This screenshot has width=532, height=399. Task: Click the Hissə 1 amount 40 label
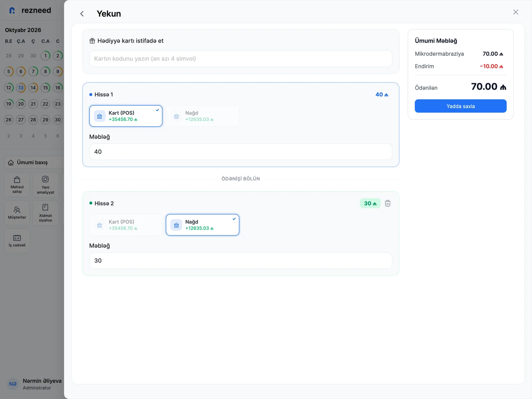pos(382,94)
